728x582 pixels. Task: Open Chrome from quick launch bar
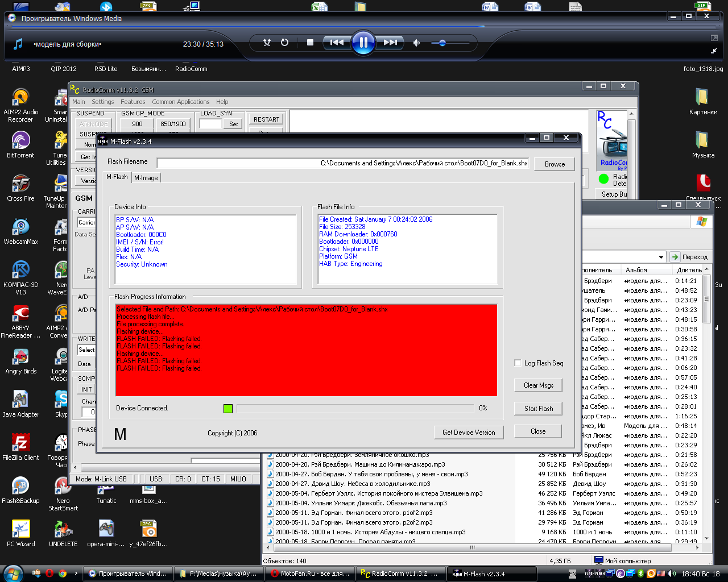63,573
